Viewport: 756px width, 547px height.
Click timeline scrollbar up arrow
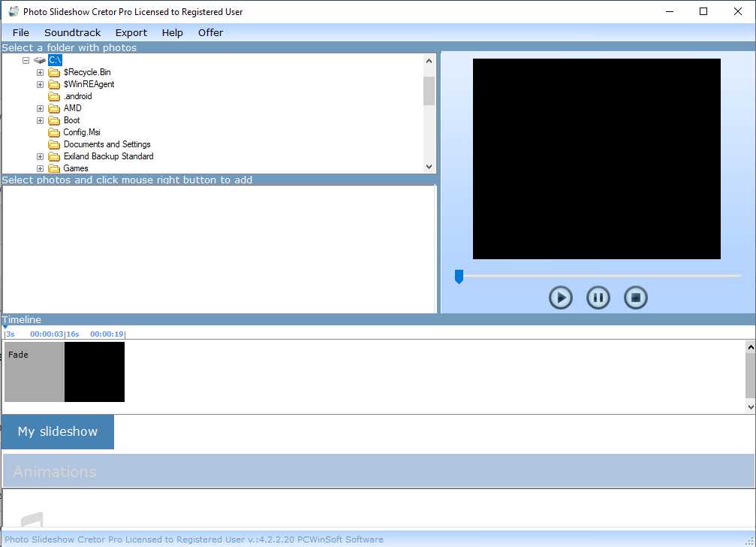coord(750,347)
